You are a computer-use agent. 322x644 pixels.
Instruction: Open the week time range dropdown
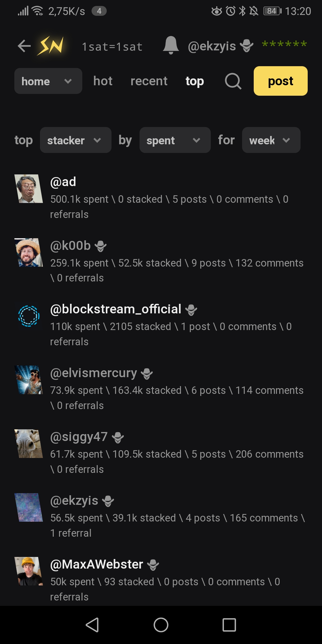point(271,140)
